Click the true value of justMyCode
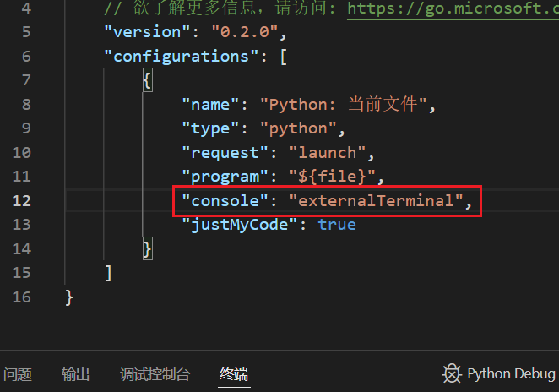This screenshot has width=559, height=392. (337, 225)
